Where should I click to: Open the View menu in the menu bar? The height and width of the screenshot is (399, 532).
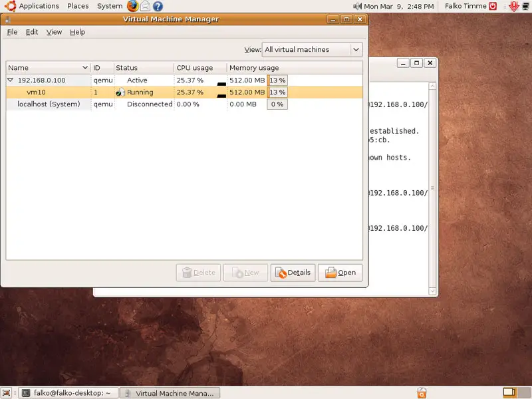pyautogui.click(x=54, y=32)
